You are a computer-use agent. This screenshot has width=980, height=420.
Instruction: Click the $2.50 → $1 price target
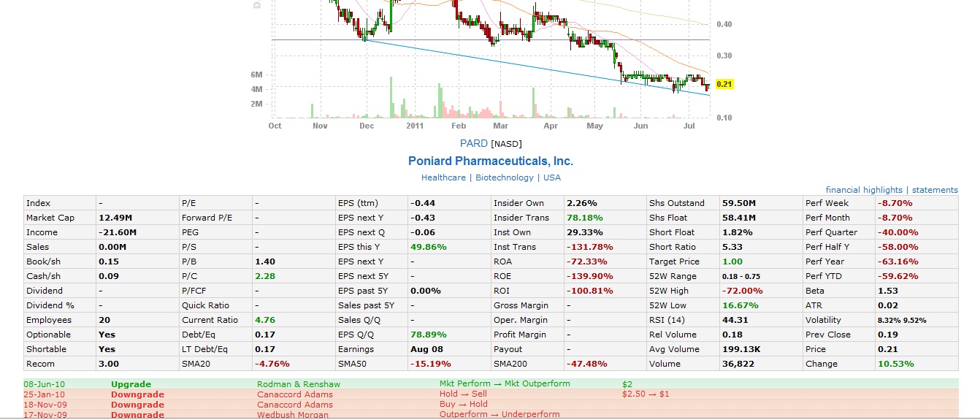pyautogui.click(x=646, y=394)
